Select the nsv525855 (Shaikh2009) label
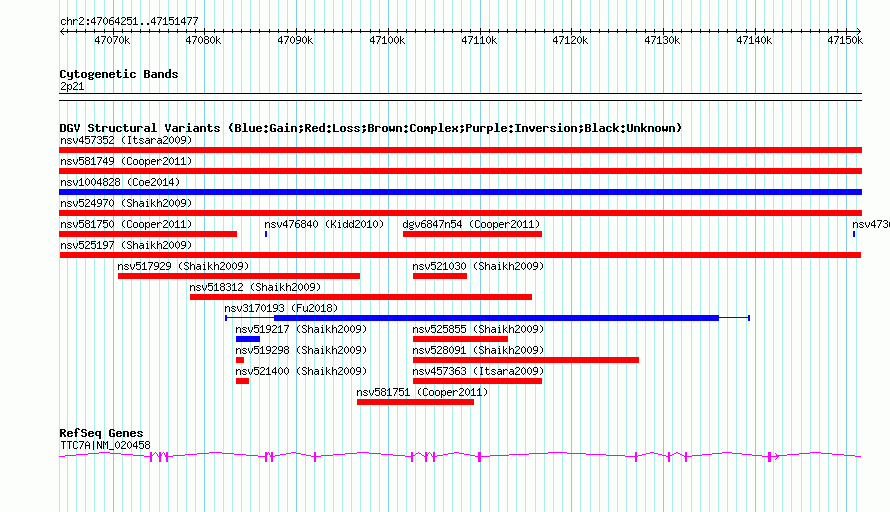Screen dimensions: 890x512 (x=478, y=329)
